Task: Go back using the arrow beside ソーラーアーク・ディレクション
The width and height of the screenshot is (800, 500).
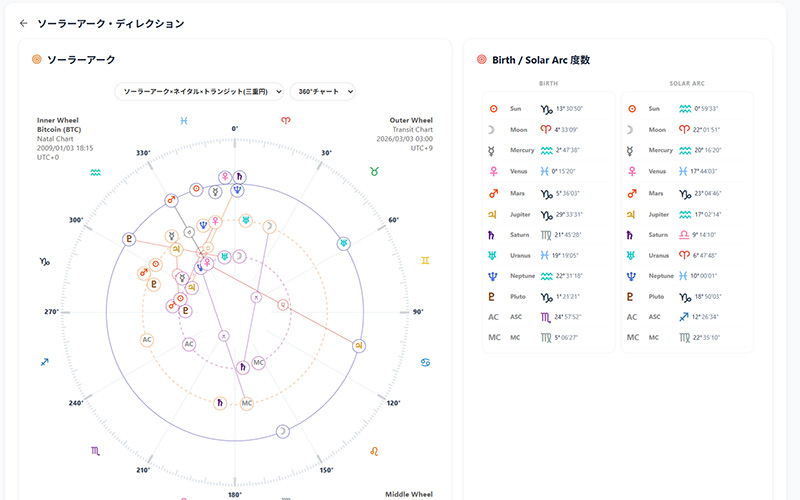Action: [x=24, y=23]
